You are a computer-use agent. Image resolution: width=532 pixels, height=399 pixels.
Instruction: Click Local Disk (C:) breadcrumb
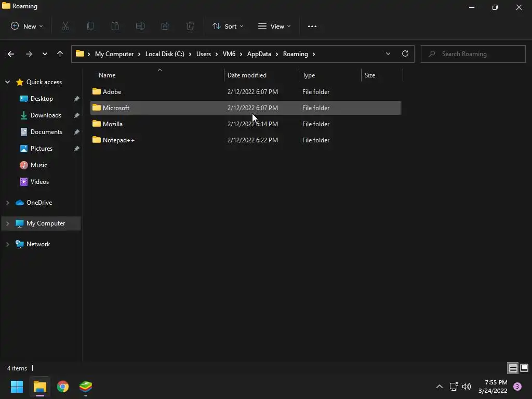tap(165, 54)
